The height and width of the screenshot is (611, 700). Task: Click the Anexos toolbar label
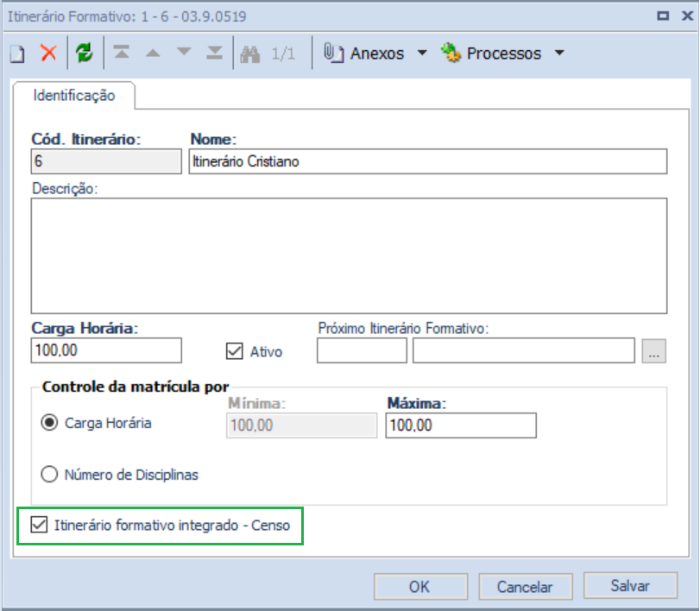click(377, 54)
